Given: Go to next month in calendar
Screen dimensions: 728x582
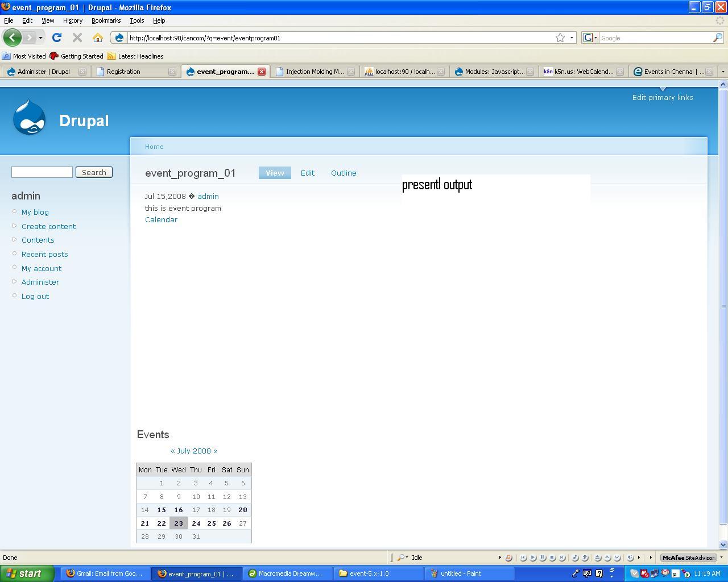Looking at the screenshot, I should coord(216,451).
